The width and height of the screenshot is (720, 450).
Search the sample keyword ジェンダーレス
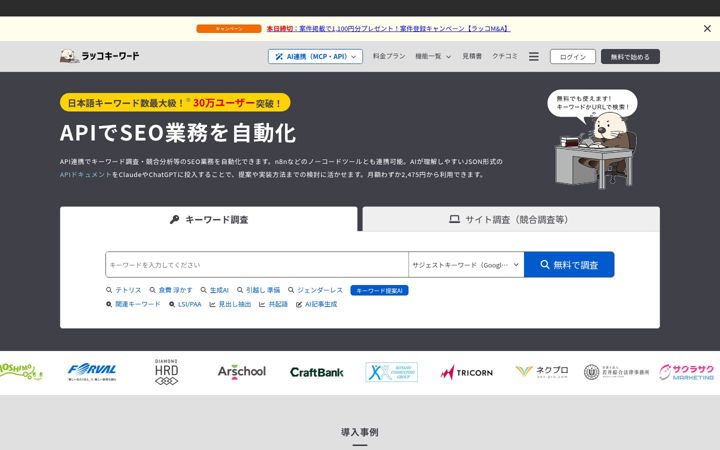coord(315,290)
